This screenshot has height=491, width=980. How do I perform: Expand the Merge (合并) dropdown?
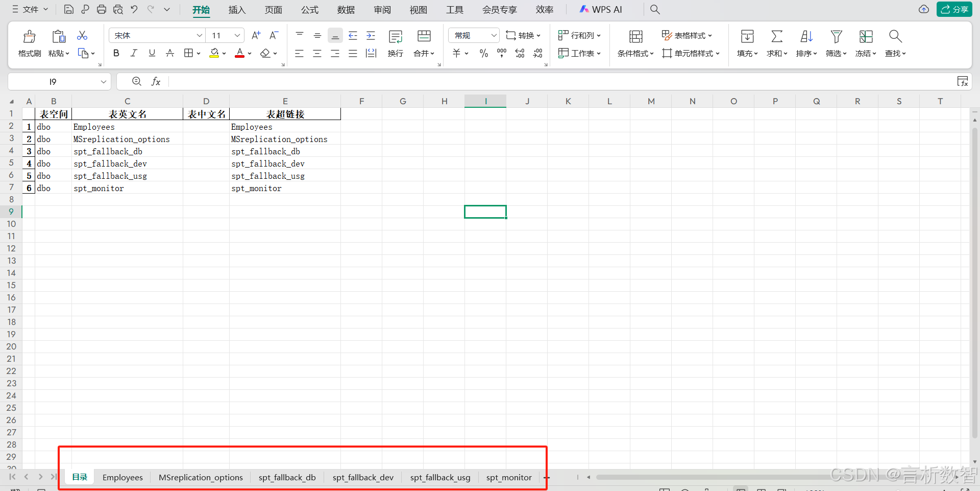[432, 53]
